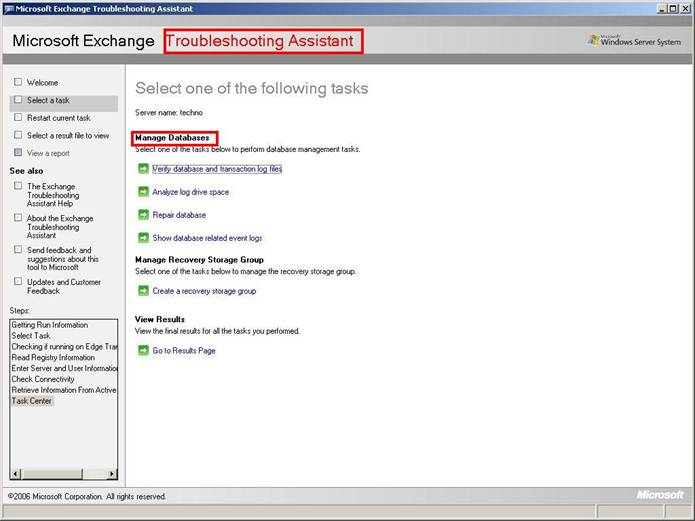This screenshot has height=521, width=695.
Task: Tick the Welcome checkbox
Action: [x=18, y=82]
